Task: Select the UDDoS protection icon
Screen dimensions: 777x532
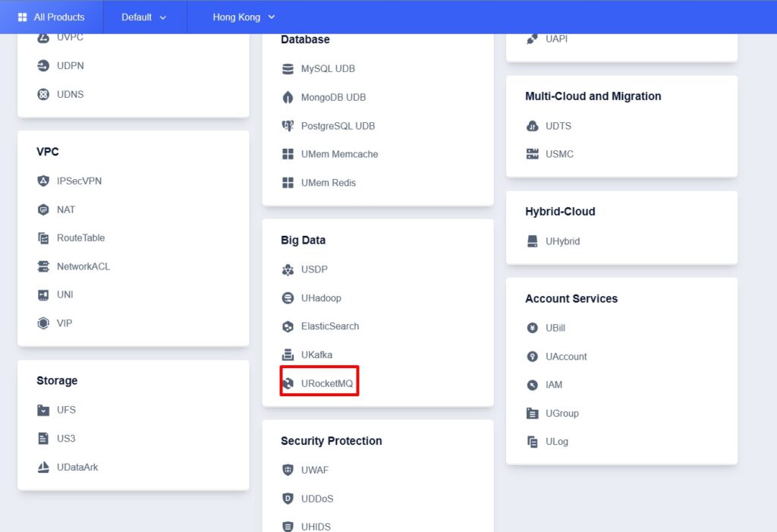Action: click(x=288, y=499)
